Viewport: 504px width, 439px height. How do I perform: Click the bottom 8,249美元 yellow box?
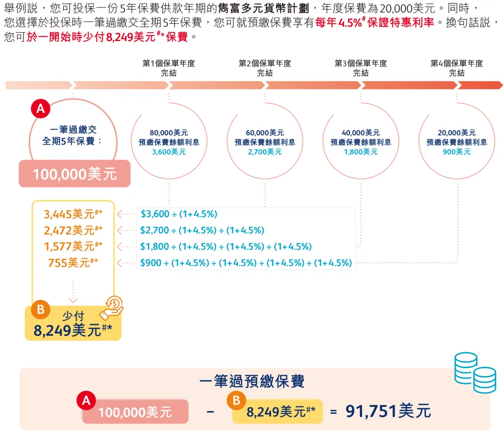point(277,411)
